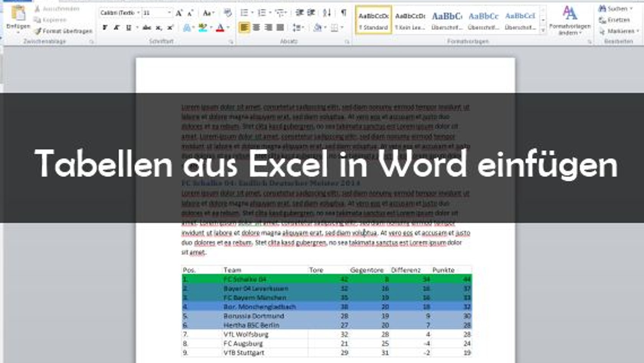Click the Einfügen paste icon

click(18, 15)
